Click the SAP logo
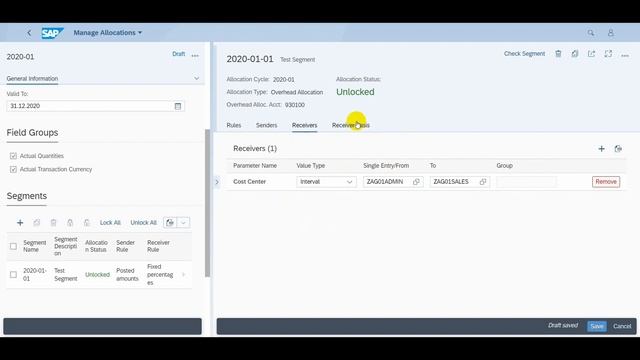Image resolution: width=640 pixels, height=360 pixels. (x=52, y=33)
